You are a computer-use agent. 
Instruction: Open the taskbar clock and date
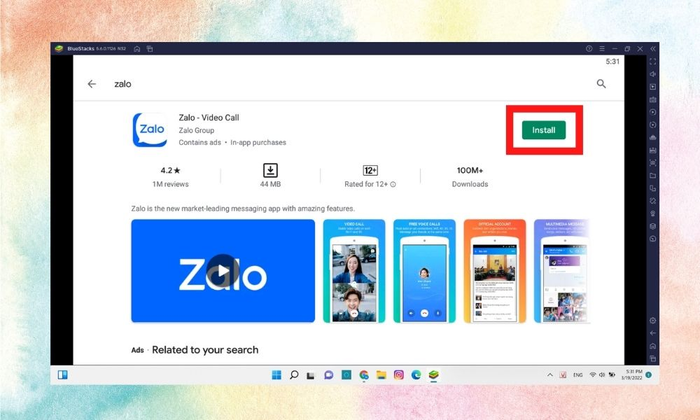point(633,374)
